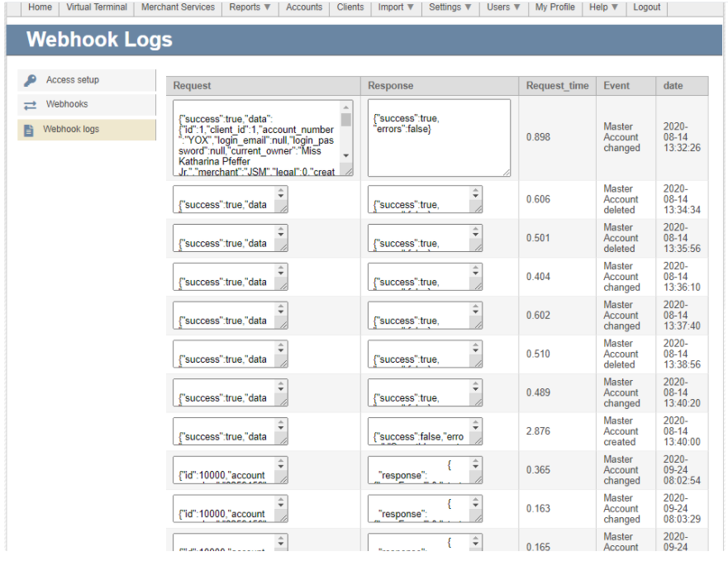The width and height of the screenshot is (728, 561).
Task: Click the Request column header
Action: pos(264,86)
